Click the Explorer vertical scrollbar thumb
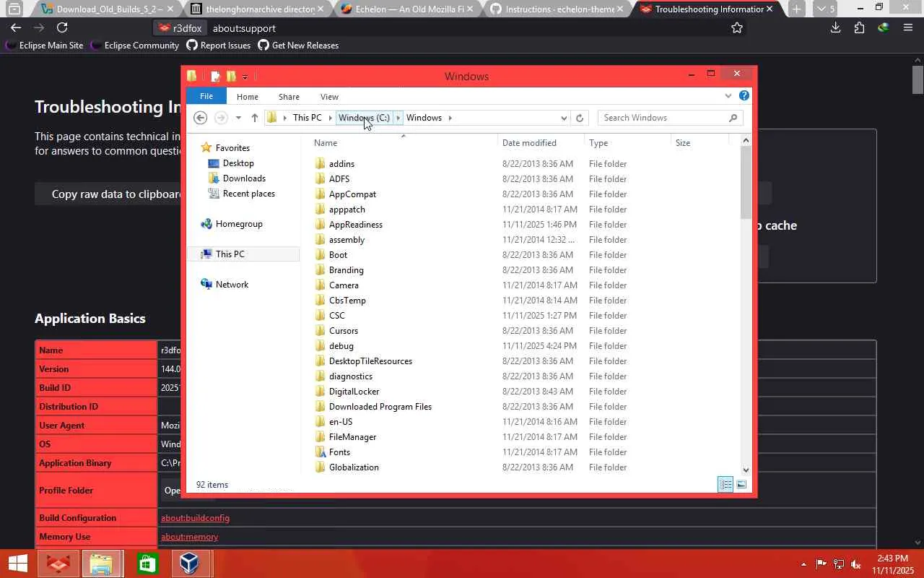The height and width of the screenshot is (578, 924). click(x=746, y=182)
